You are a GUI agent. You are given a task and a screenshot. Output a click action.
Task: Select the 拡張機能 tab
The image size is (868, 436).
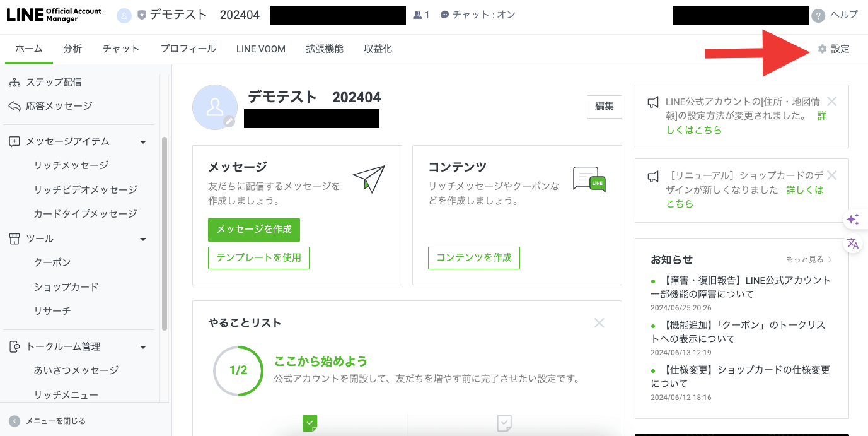pyautogui.click(x=325, y=49)
